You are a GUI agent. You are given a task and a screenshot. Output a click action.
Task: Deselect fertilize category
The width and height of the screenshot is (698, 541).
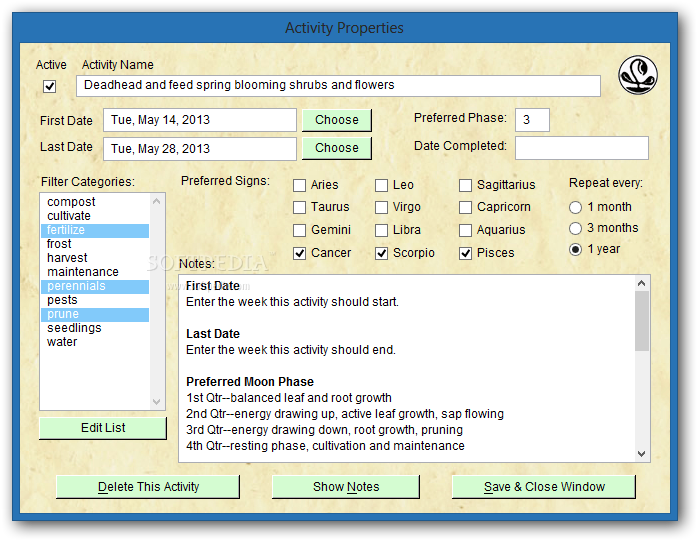pos(95,230)
